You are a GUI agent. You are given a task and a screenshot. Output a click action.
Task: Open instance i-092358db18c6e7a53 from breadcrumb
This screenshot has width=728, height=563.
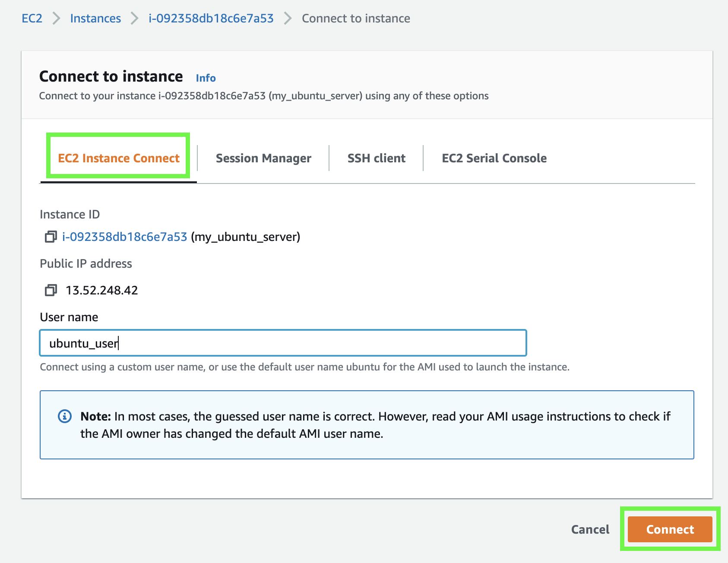coord(210,19)
